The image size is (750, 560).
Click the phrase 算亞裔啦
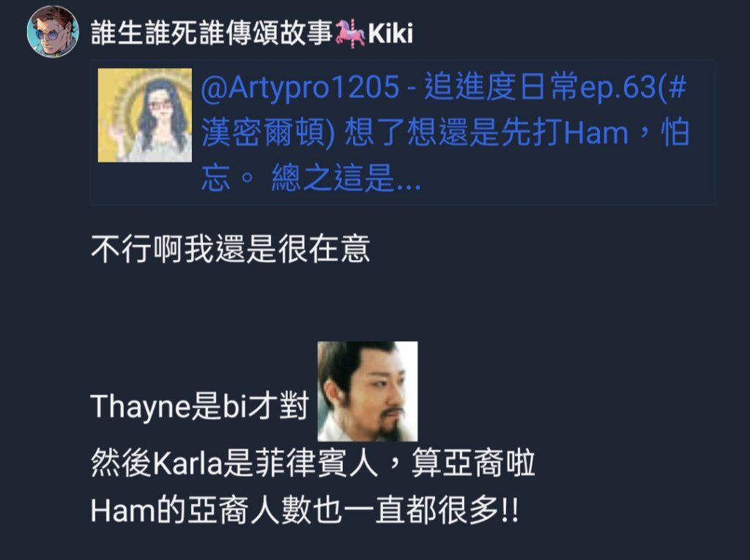[x=473, y=463]
